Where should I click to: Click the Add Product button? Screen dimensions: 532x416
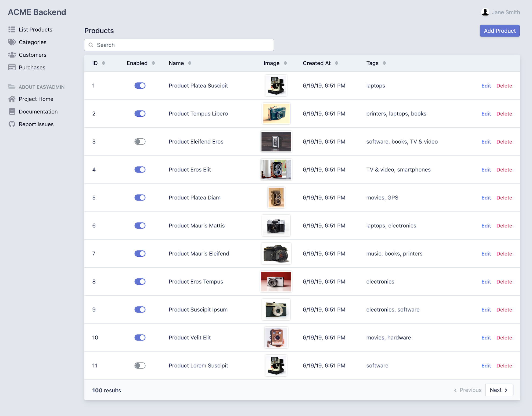click(500, 31)
